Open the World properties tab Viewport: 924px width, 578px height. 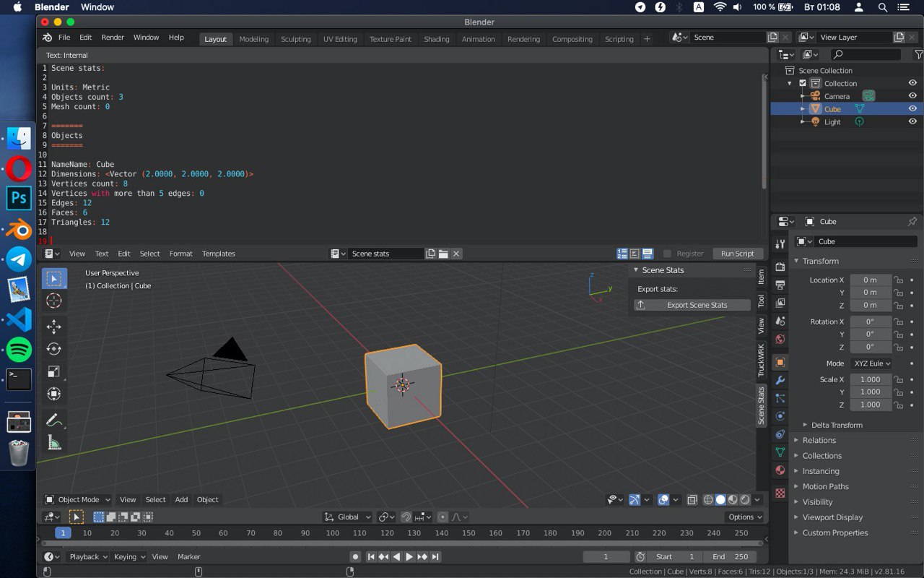click(780, 339)
